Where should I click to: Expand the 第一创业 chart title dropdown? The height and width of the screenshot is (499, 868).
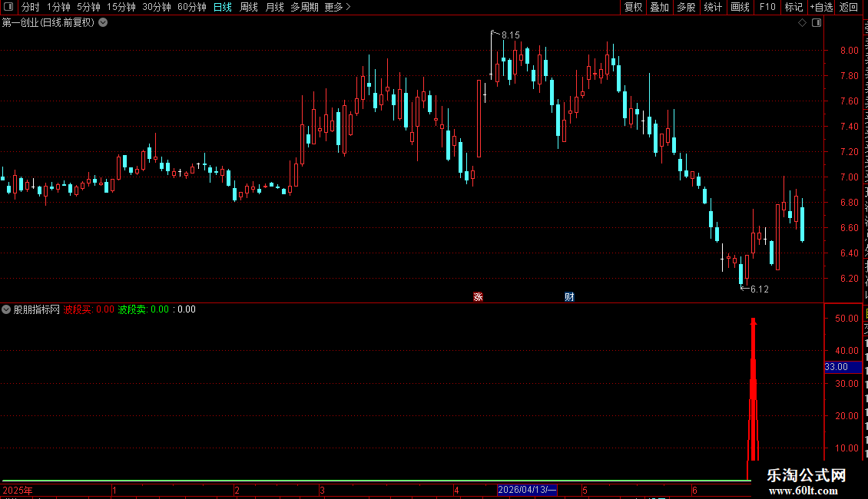pos(103,23)
